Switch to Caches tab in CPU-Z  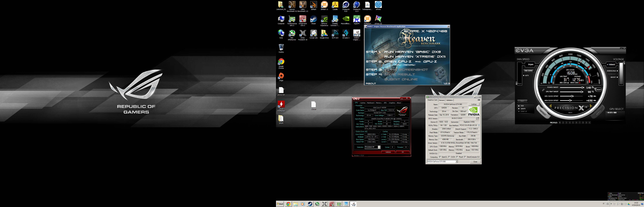pos(363,103)
